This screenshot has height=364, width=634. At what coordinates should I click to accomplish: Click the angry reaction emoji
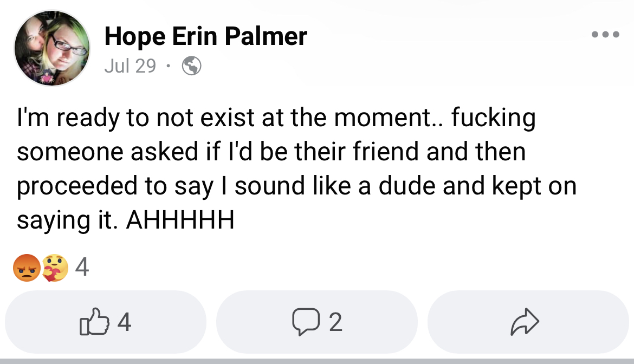pos(27,268)
